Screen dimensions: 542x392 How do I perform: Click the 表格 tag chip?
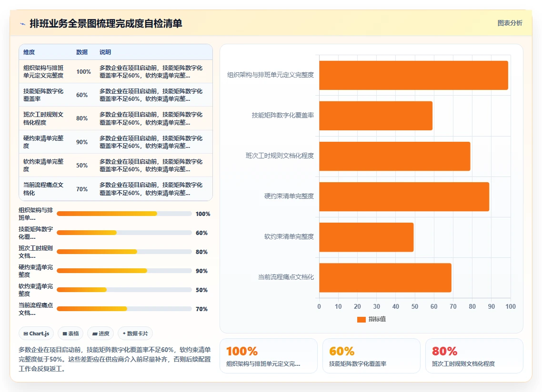70,333
